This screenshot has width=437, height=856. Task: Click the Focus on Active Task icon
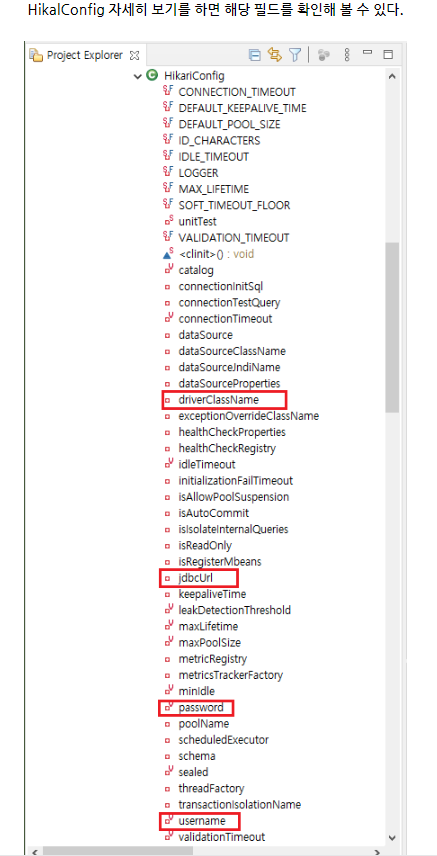click(324, 55)
